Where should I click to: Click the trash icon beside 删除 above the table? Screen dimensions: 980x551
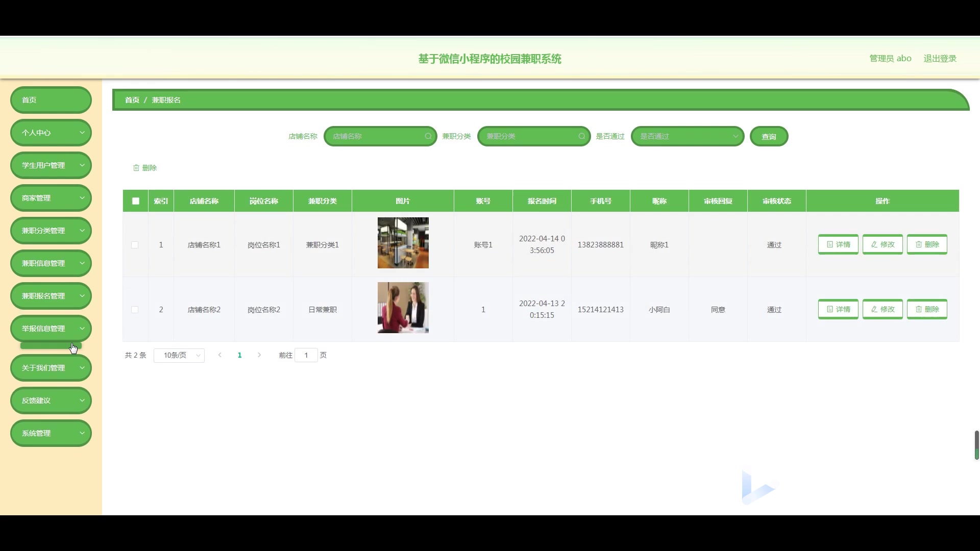click(136, 168)
